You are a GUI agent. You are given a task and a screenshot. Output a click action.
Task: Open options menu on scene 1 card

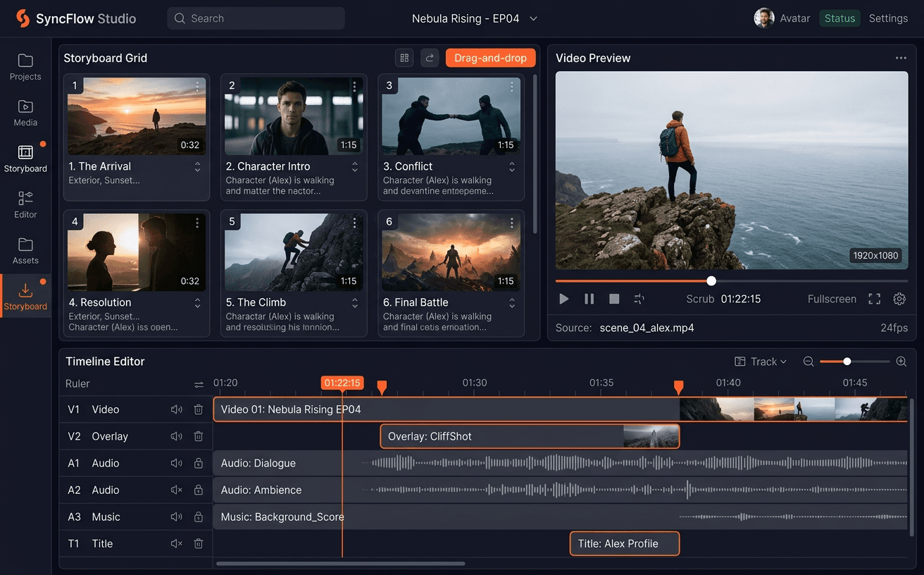[x=197, y=86]
